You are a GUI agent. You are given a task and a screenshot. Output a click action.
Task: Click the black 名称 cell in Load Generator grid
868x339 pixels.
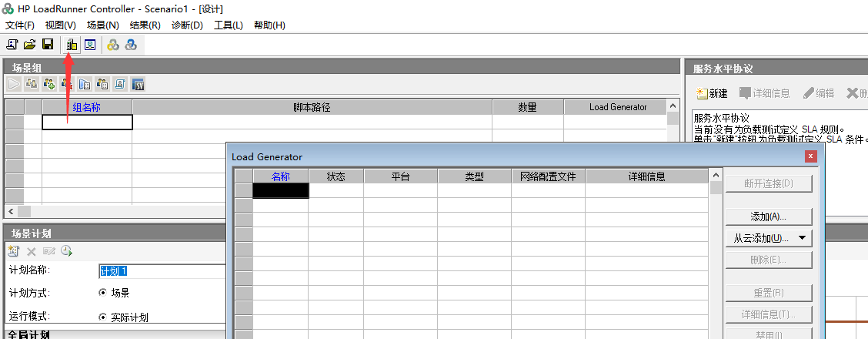pyautogui.click(x=281, y=190)
